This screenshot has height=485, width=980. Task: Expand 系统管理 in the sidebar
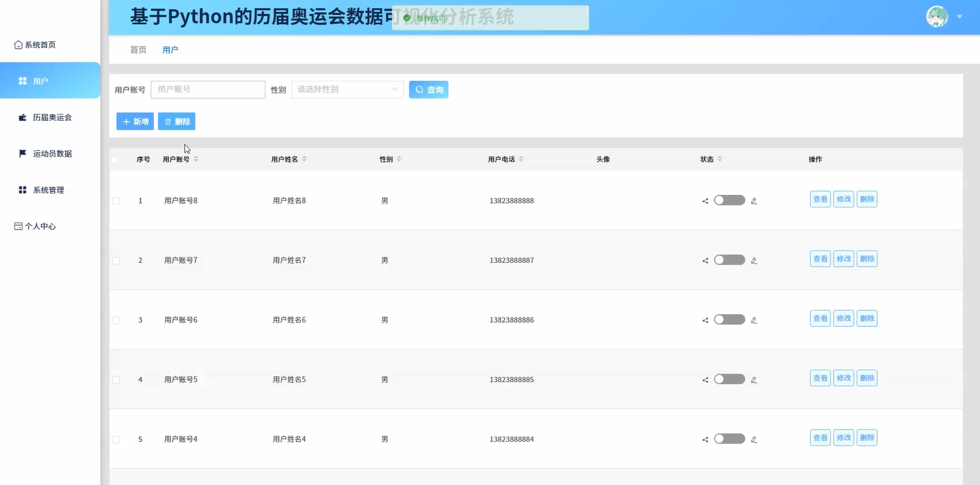click(x=50, y=190)
